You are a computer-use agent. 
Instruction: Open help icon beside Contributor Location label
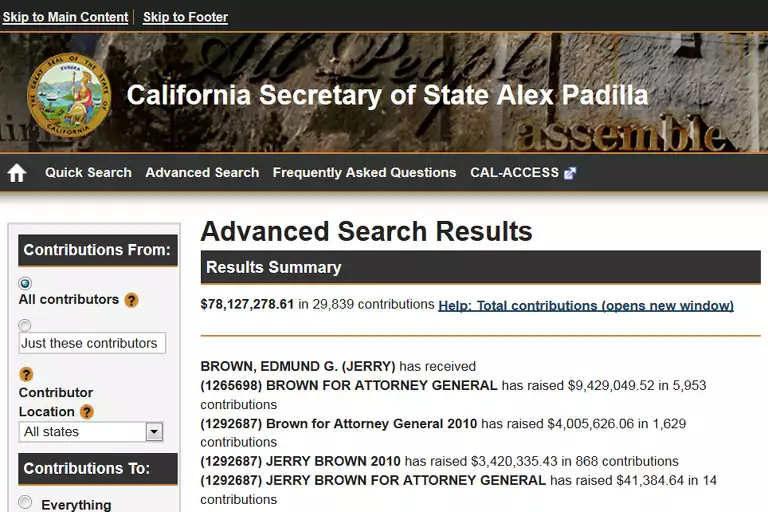[x=87, y=412]
